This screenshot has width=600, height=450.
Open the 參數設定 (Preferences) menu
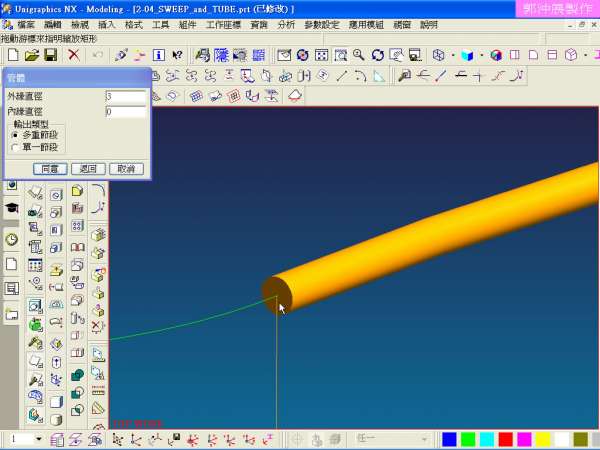tap(322, 25)
